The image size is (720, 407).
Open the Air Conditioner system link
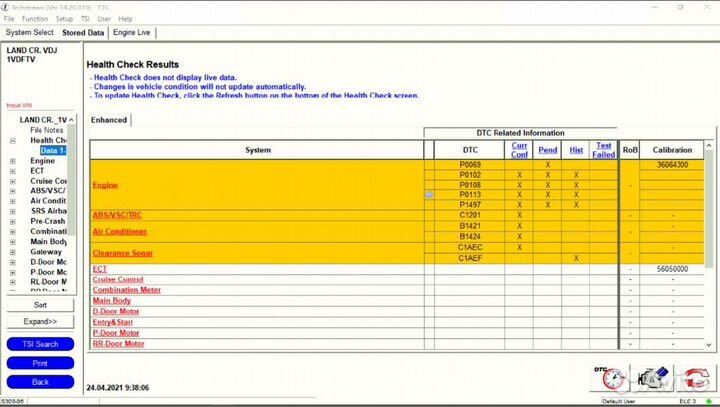click(120, 231)
